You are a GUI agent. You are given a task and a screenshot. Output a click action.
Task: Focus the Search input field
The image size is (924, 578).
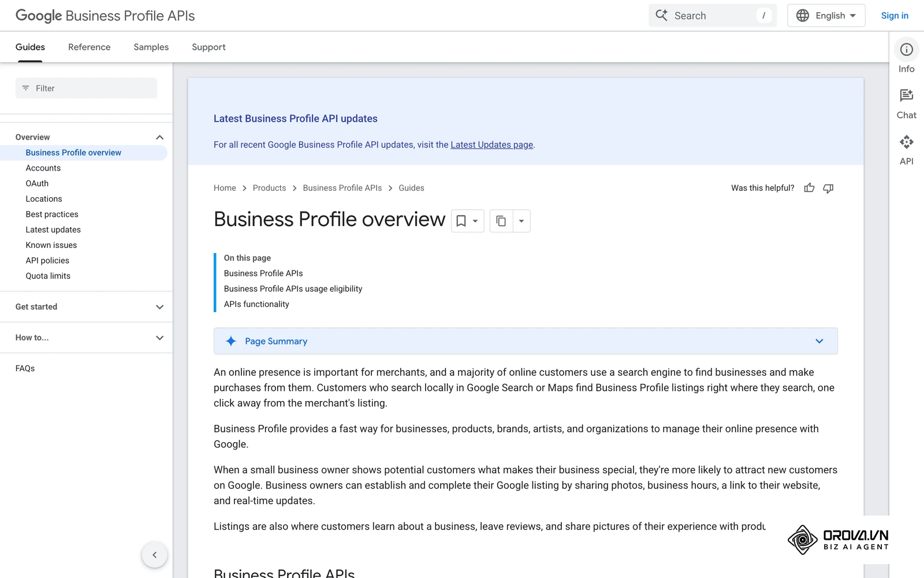pos(713,16)
